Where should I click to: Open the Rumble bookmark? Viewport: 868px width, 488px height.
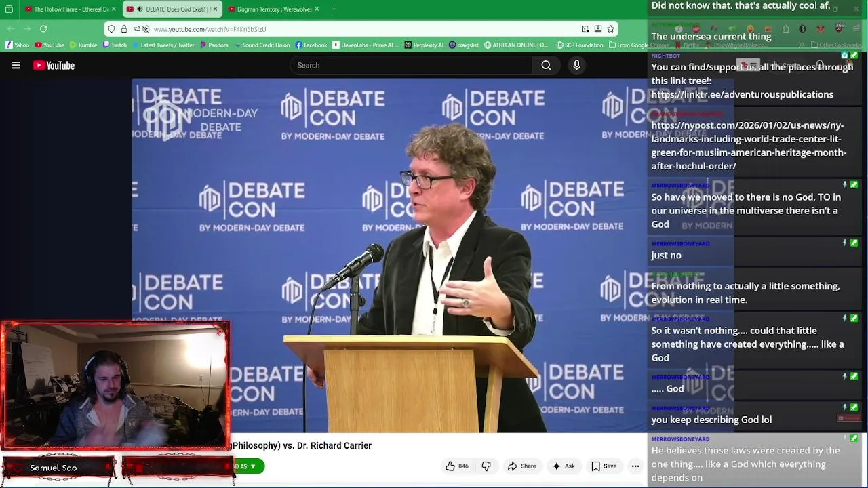click(83, 45)
